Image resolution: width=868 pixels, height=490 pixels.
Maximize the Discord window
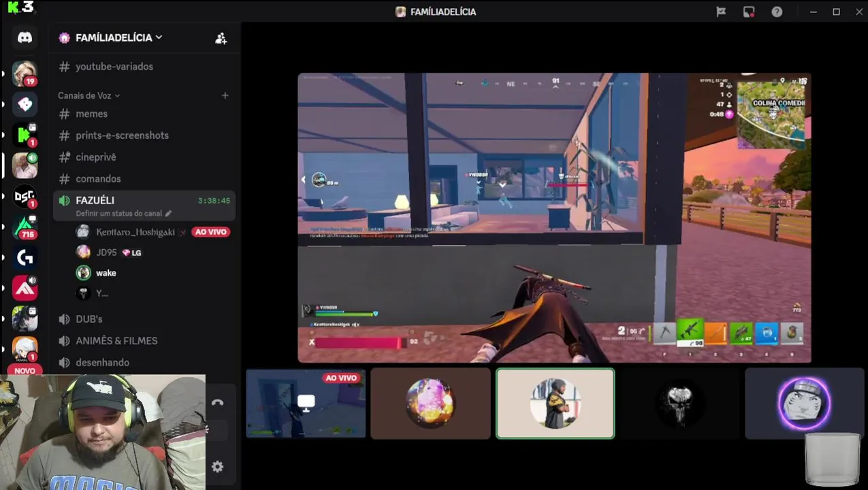click(x=836, y=12)
